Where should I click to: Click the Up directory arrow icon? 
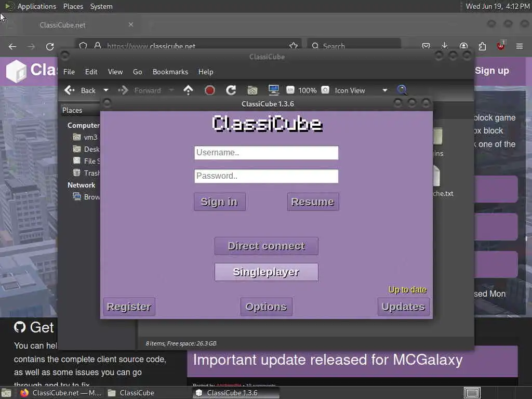coord(188,90)
